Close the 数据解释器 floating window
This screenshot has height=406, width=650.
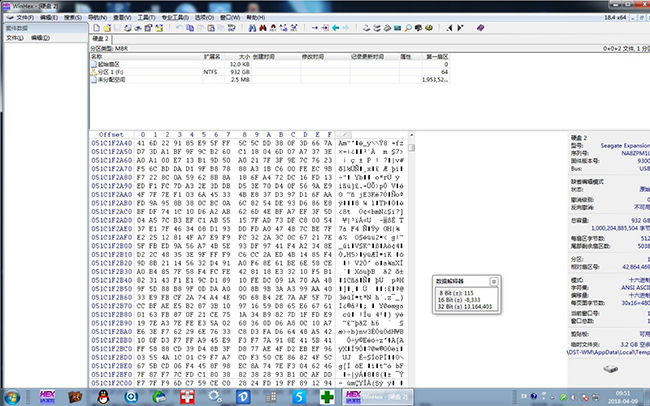[493, 281]
